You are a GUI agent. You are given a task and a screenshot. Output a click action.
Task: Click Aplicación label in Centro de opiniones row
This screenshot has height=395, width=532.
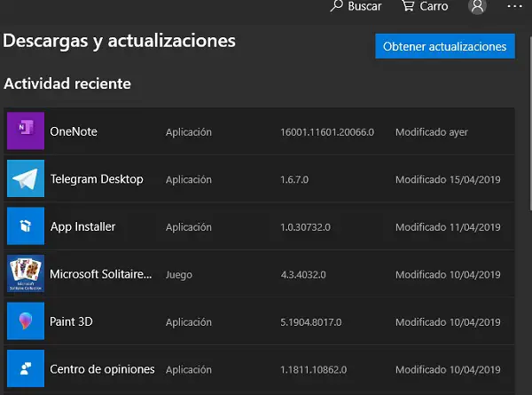[x=189, y=370]
